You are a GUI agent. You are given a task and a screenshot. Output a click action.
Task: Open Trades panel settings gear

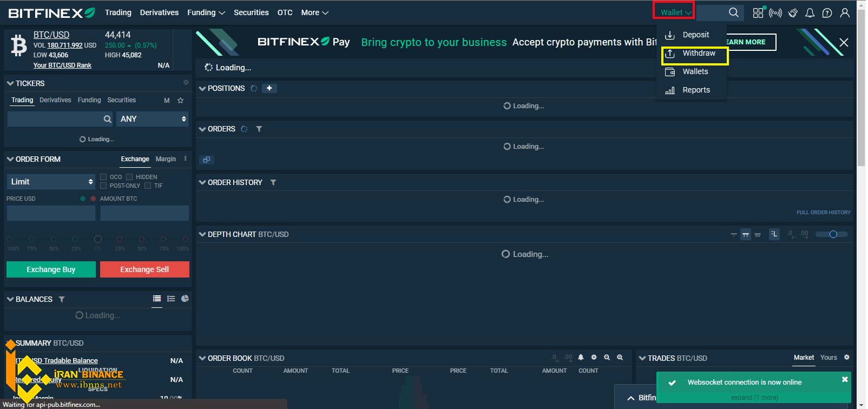coord(847,358)
